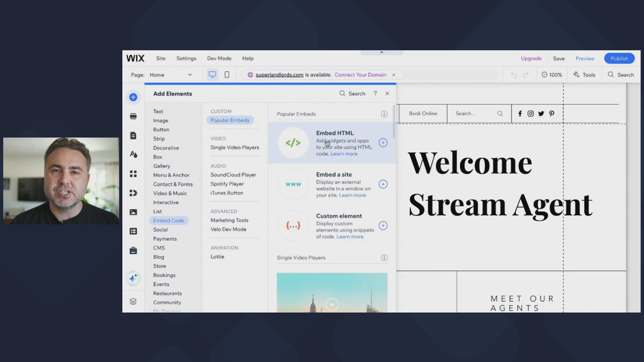Select Single Video Players subcategory

pyautogui.click(x=235, y=147)
